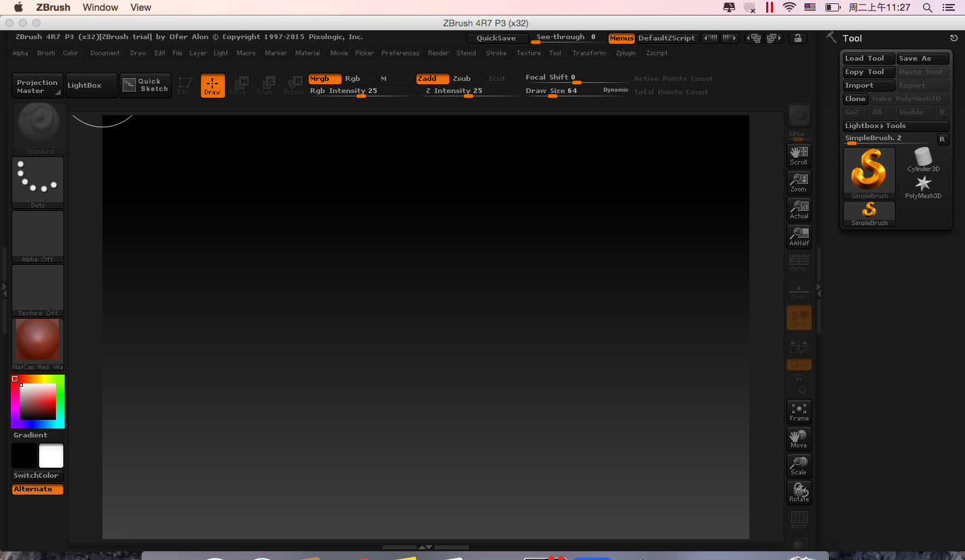
Task: Click the PolyF polyframe icon
Action: tap(799, 520)
